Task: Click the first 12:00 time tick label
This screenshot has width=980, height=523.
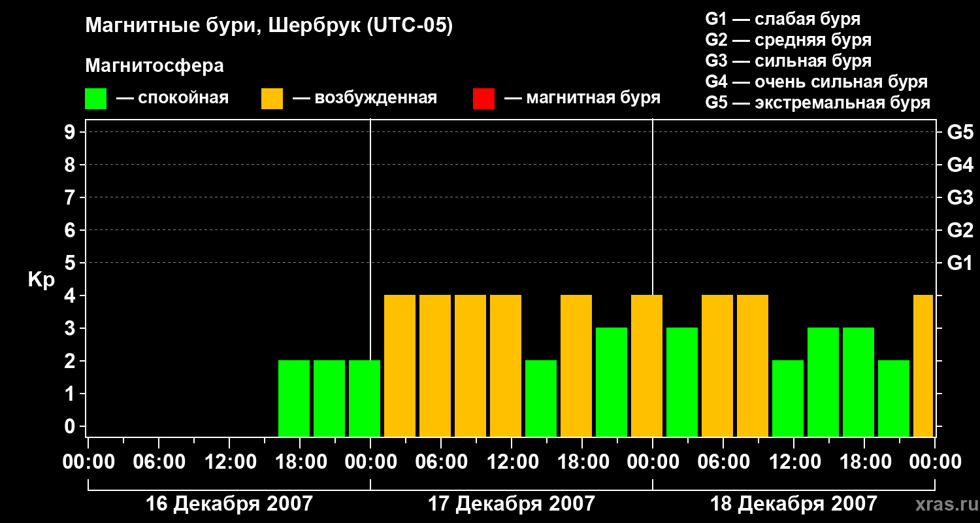Action: point(229,462)
